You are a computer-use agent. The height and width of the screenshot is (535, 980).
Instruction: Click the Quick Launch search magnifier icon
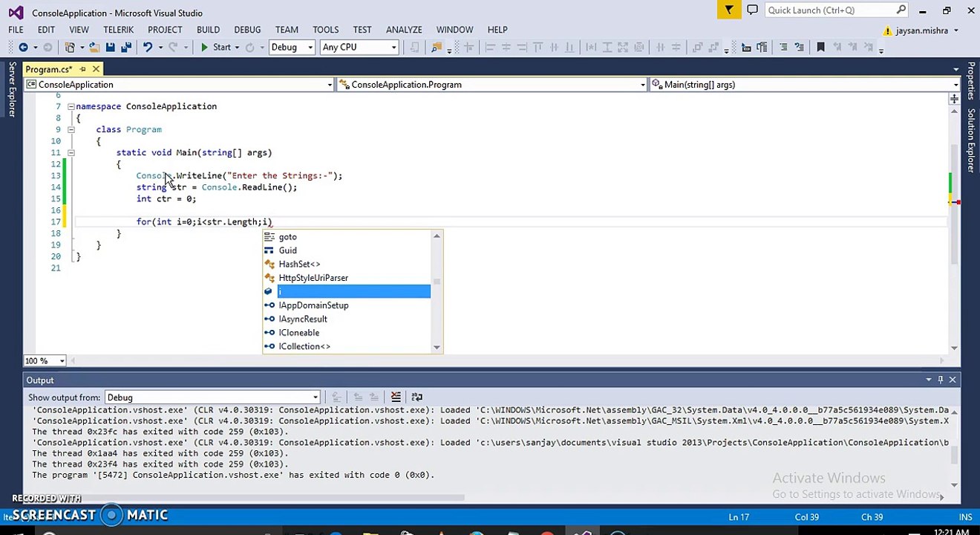pos(901,10)
